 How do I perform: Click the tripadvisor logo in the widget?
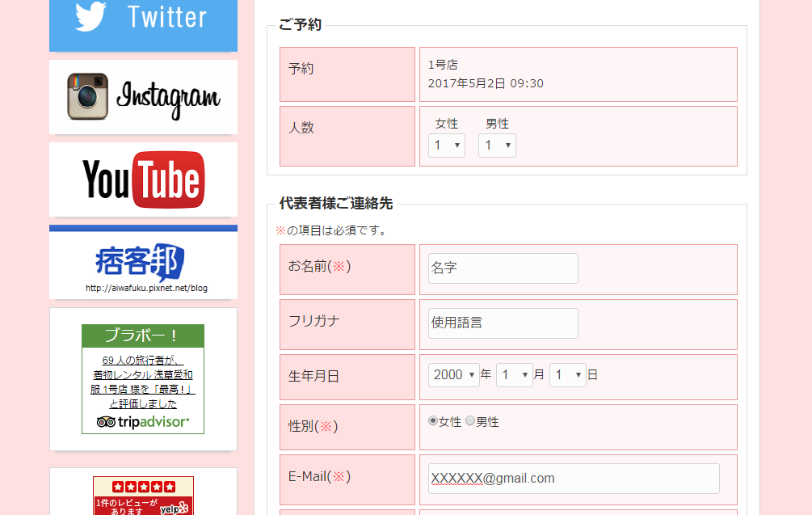click(143, 422)
